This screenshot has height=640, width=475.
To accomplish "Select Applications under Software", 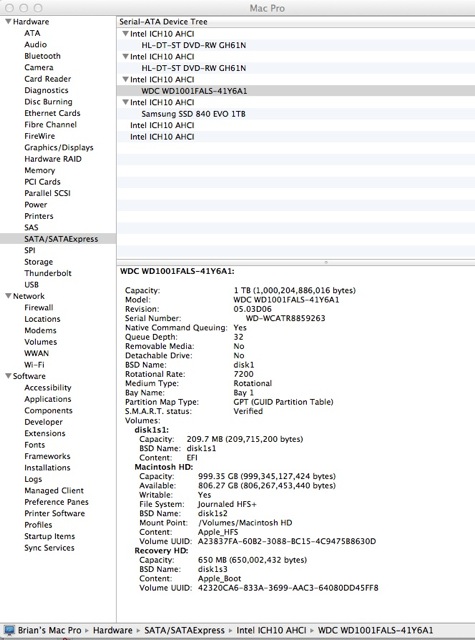I will tap(48, 399).
